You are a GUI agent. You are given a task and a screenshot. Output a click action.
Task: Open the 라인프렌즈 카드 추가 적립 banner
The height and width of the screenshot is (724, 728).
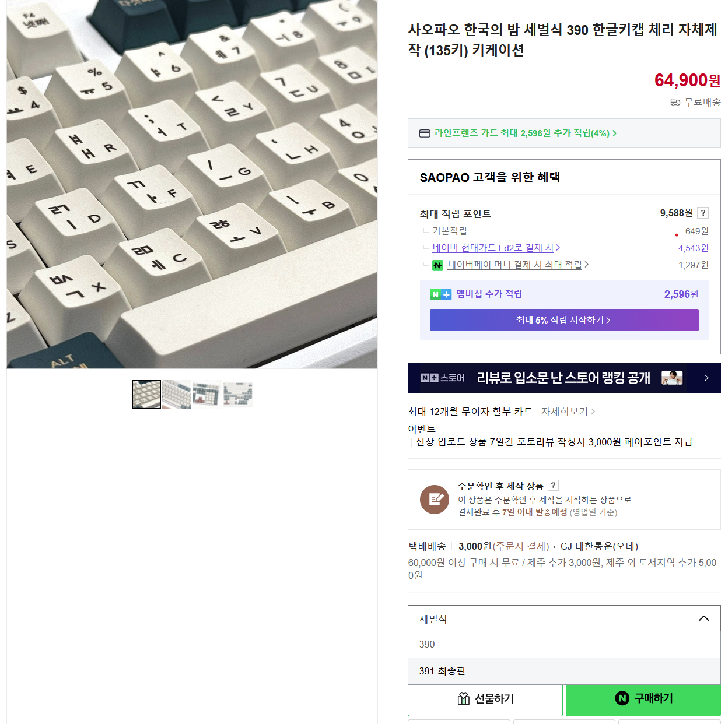pyautogui.click(x=564, y=133)
